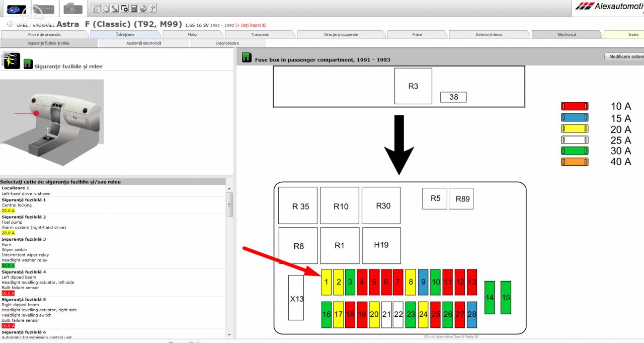This screenshot has height=343, width=644.
Task: Open the help question mark icon
Action: (152, 8)
